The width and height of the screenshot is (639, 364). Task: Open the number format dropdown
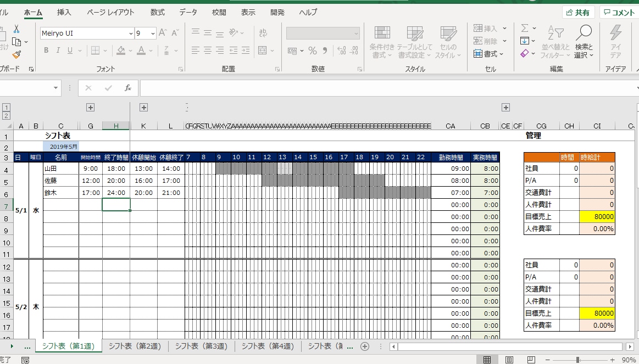click(x=356, y=33)
